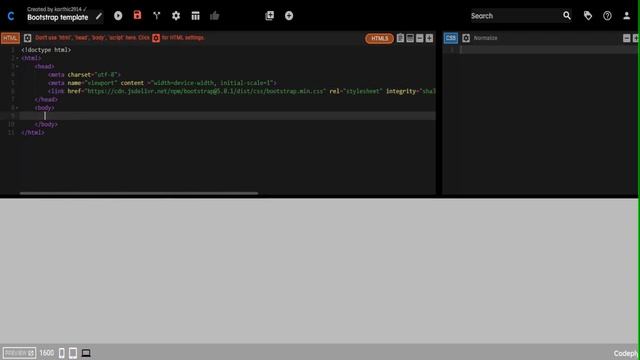Image resolution: width=640 pixels, height=360 pixels.
Task: Click the Bootstrap template title
Action: click(x=58, y=17)
